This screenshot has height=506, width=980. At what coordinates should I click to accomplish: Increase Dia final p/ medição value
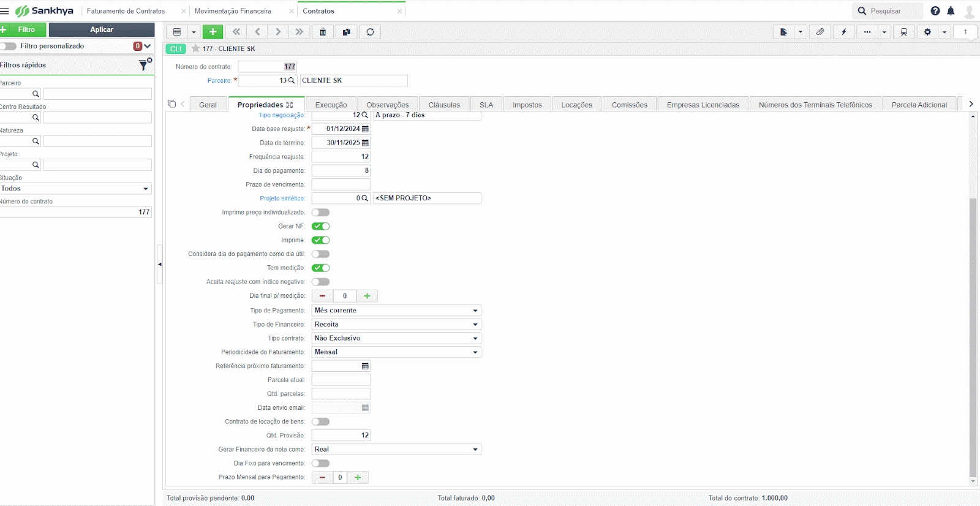(367, 296)
